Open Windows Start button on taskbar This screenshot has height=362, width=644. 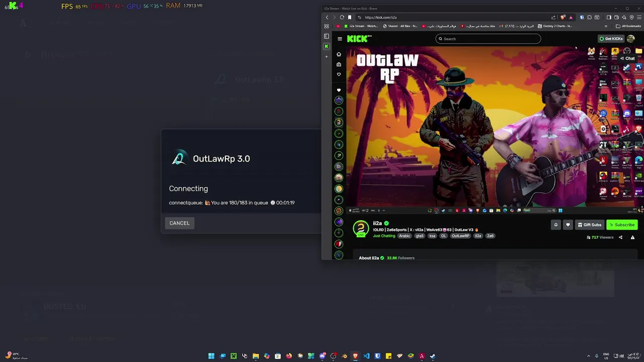pyautogui.click(x=211, y=356)
